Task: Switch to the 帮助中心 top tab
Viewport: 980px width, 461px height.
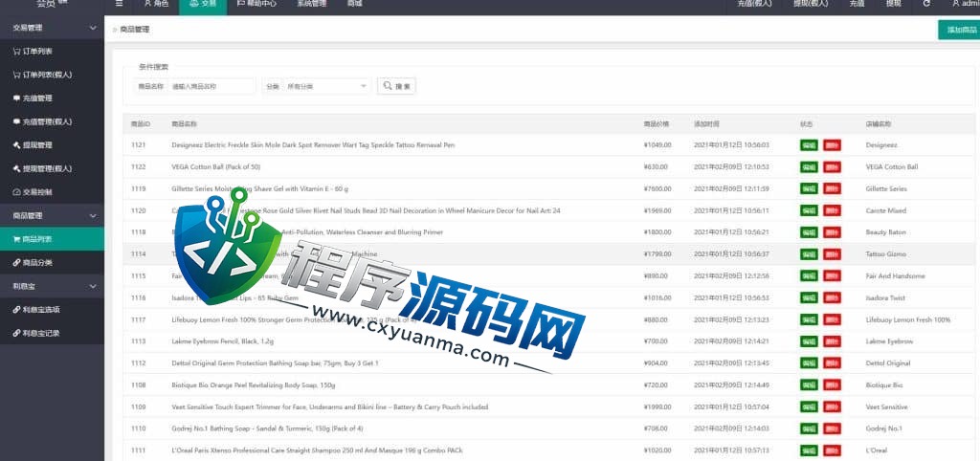Action: (x=255, y=5)
